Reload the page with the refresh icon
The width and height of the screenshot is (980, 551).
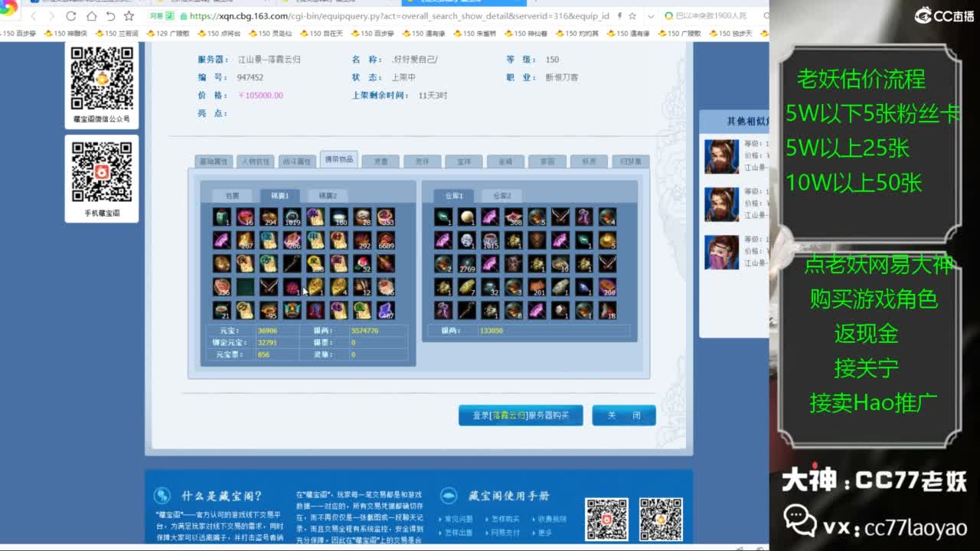[x=71, y=16]
